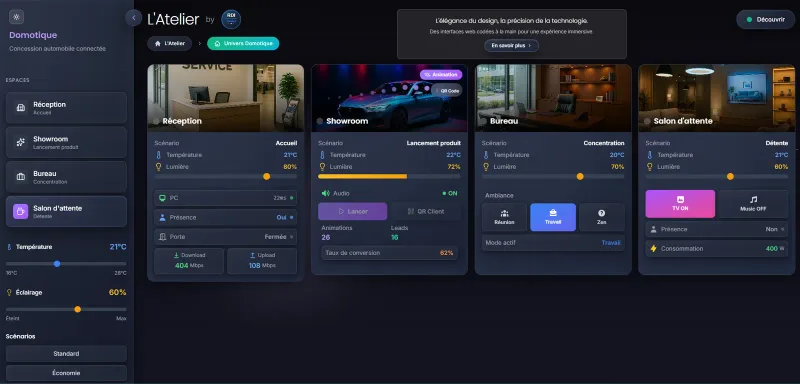Move the Salon d'attente light slider knob
Viewport: 800px width, 384px height.
[730, 176]
